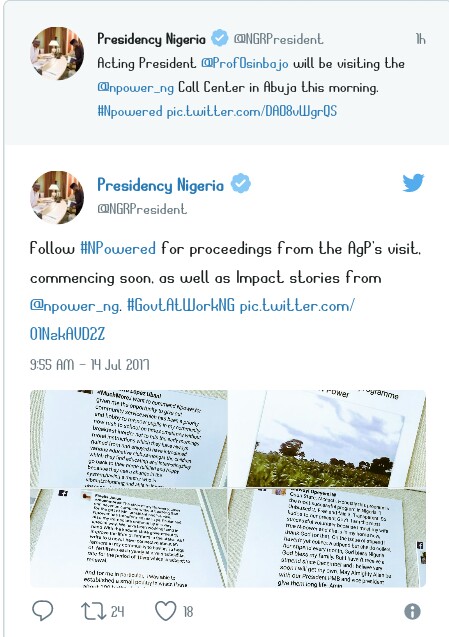Open the #GovtAtWorkNG hashtag
The height and width of the screenshot is (637, 449).
pos(181,305)
